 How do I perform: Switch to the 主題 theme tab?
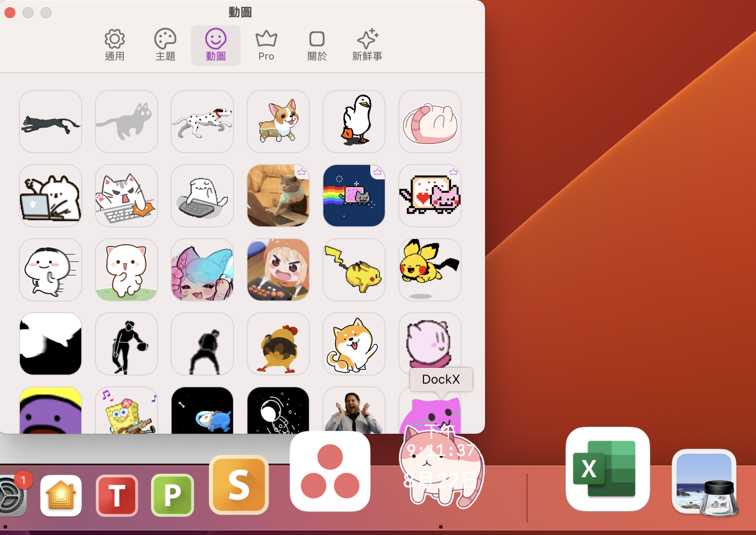(x=165, y=45)
